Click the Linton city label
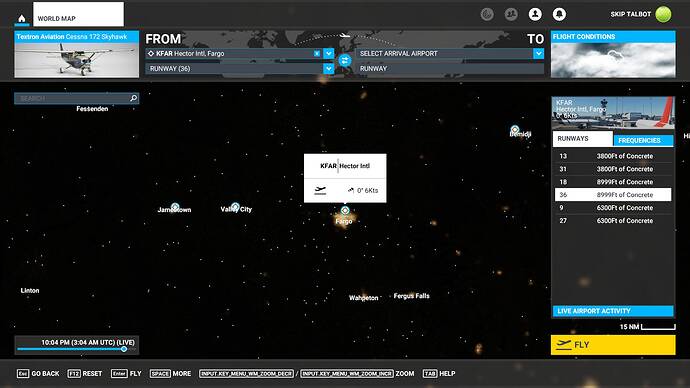Image resolution: width=690 pixels, height=388 pixels. click(30, 290)
